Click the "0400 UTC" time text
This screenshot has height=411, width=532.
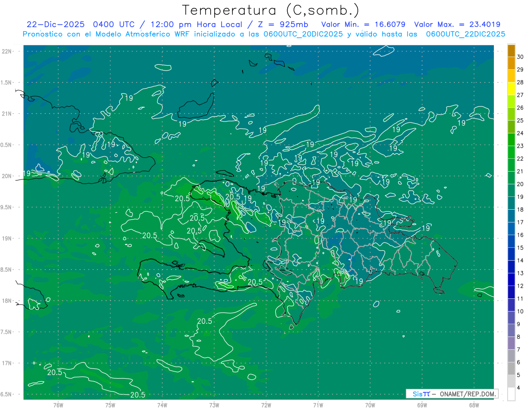113,25
